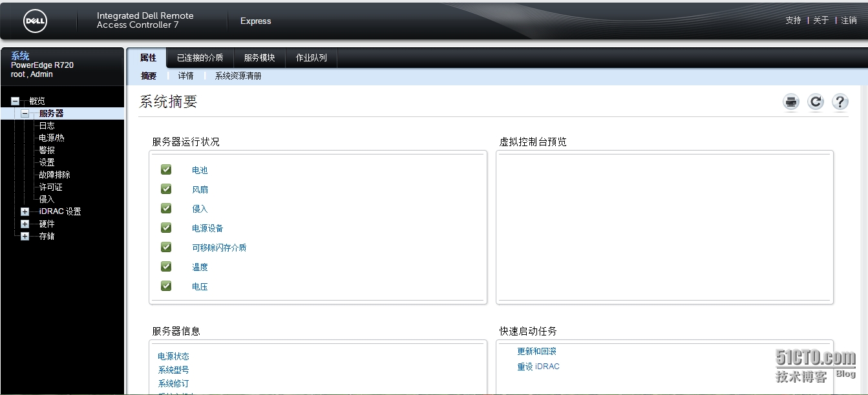Click the green check icon beside 电源设备
The height and width of the screenshot is (395, 868).
click(x=166, y=228)
